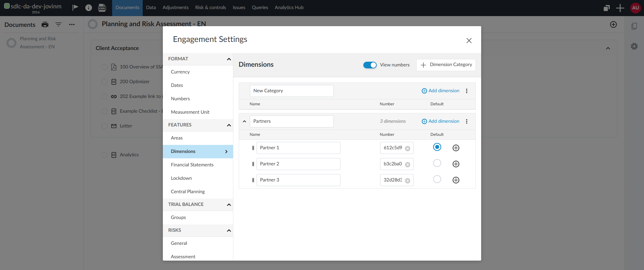Click the copy windows icon top right

coord(606,8)
